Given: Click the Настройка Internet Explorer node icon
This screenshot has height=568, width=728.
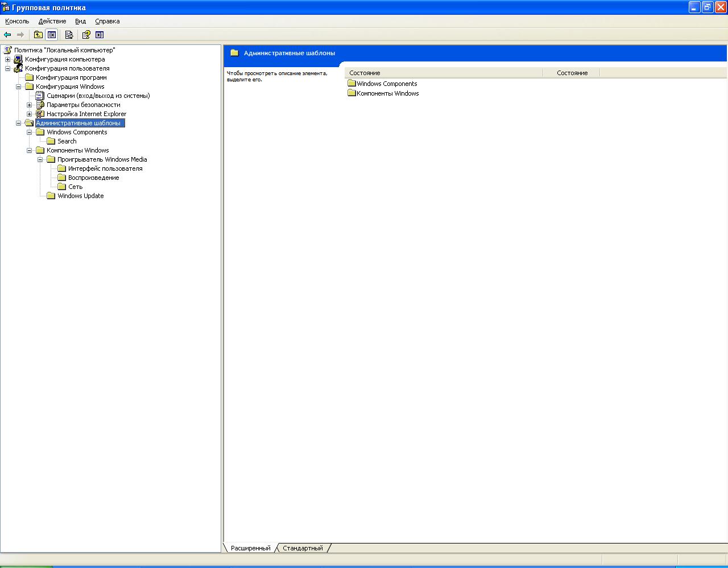Looking at the screenshot, I should 40,114.
